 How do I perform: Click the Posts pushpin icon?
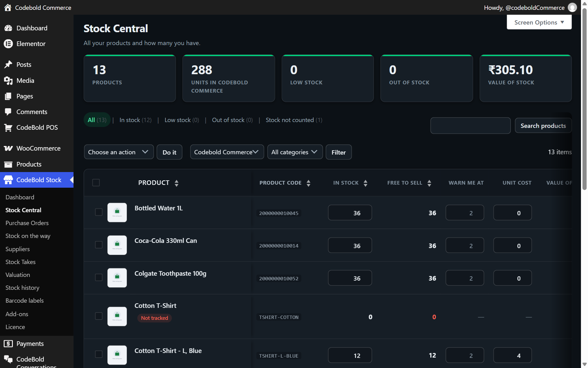click(x=8, y=64)
